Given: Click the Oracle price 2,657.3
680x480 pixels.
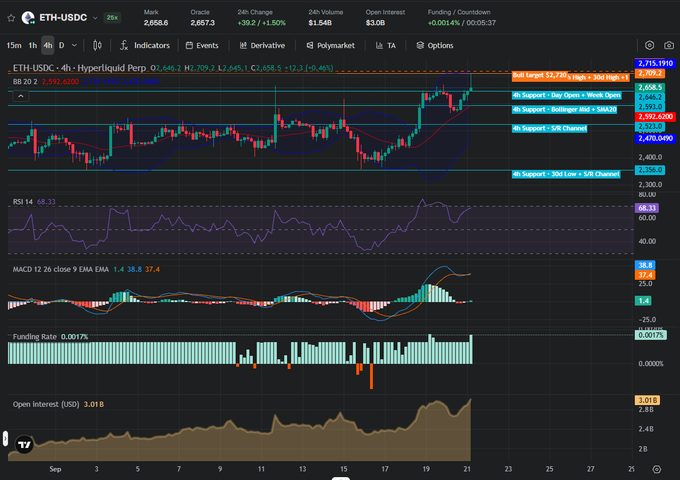Looking at the screenshot, I should (x=203, y=23).
